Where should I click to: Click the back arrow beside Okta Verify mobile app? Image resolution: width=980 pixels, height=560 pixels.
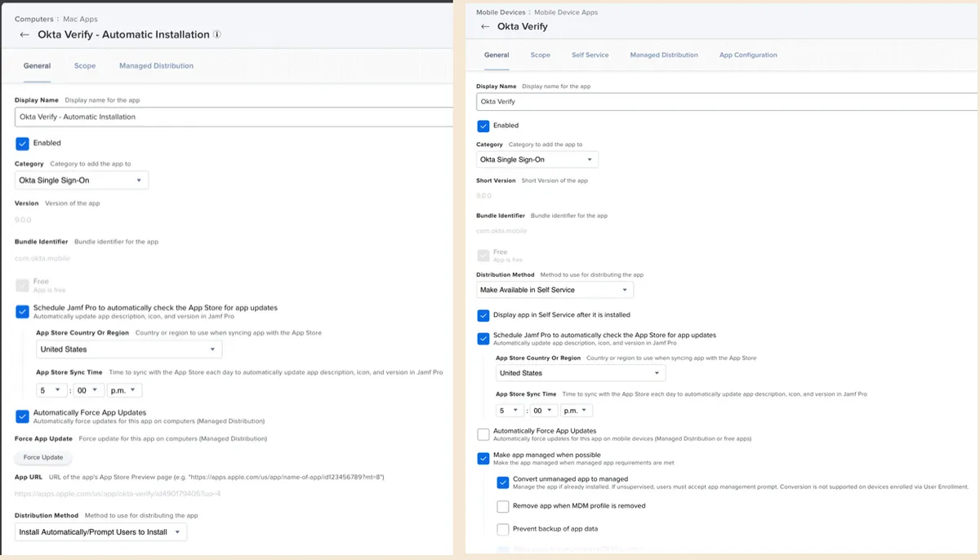click(483, 26)
